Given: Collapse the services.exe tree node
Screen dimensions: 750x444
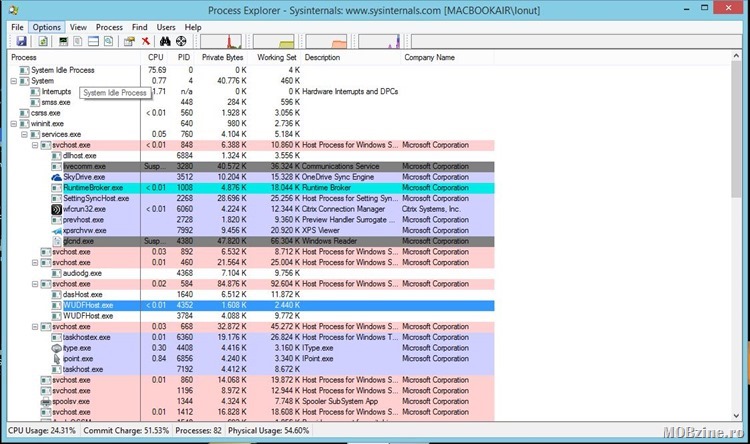Looking at the screenshot, I should point(24,134).
